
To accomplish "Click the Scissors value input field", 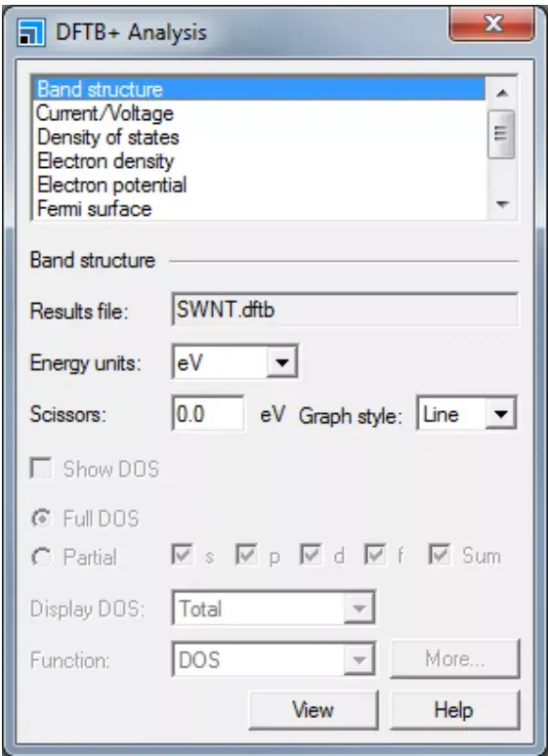I will pyautogui.click(x=208, y=414).
